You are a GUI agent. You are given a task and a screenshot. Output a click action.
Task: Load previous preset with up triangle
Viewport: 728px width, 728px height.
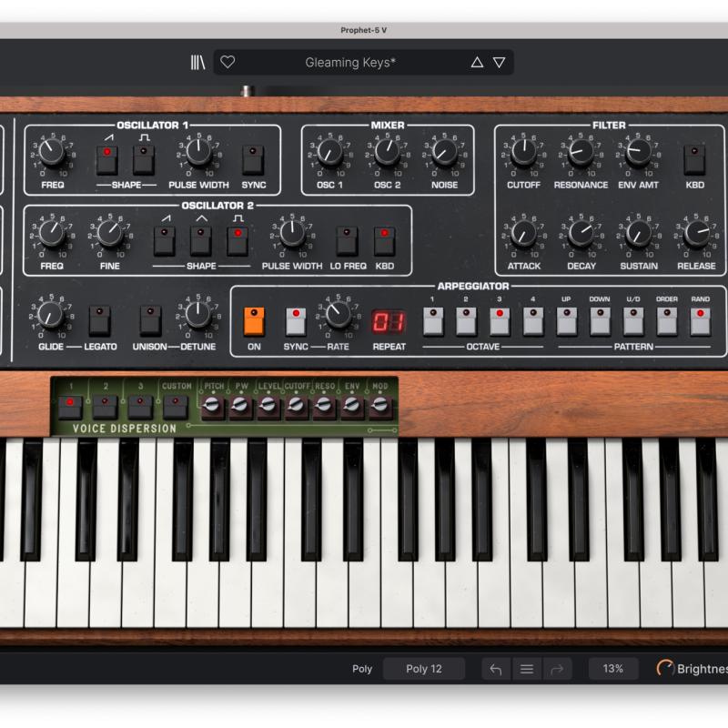(x=477, y=62)
